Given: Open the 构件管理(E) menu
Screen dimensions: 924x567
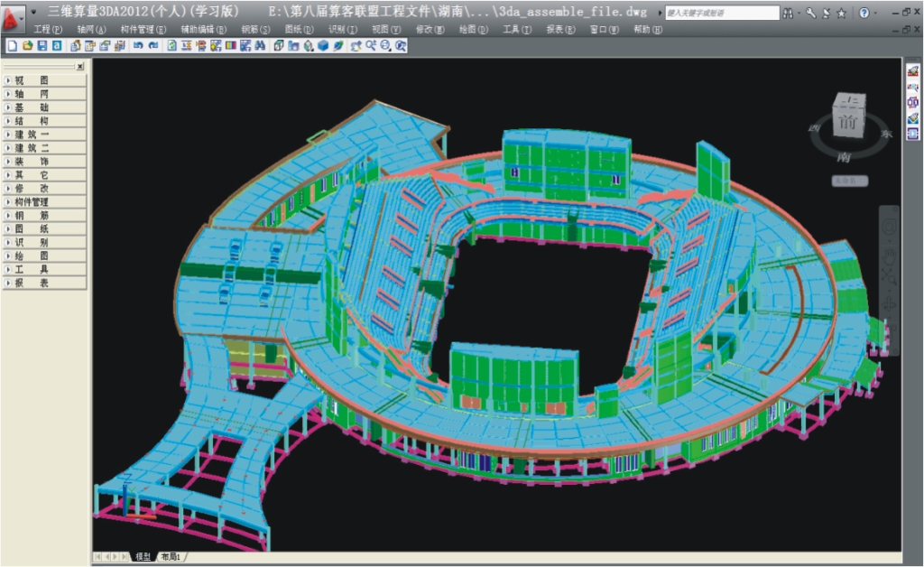Looking at the screenshot, I should [x=143, y=30].
